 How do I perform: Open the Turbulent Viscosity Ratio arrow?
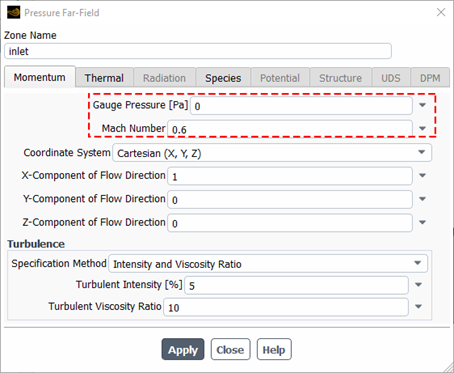418,307
